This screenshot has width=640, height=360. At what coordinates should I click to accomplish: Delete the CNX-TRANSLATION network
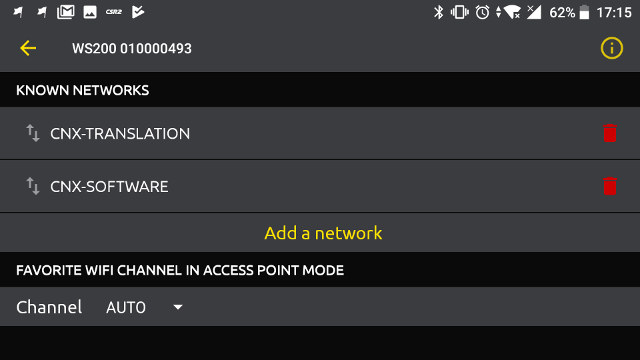(610, 133)
